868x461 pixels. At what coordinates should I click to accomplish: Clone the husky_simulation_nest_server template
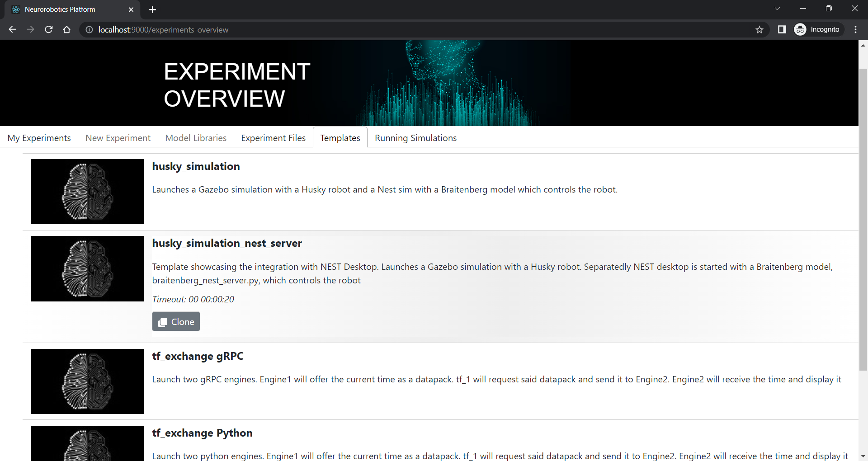(x=176, y=321)
